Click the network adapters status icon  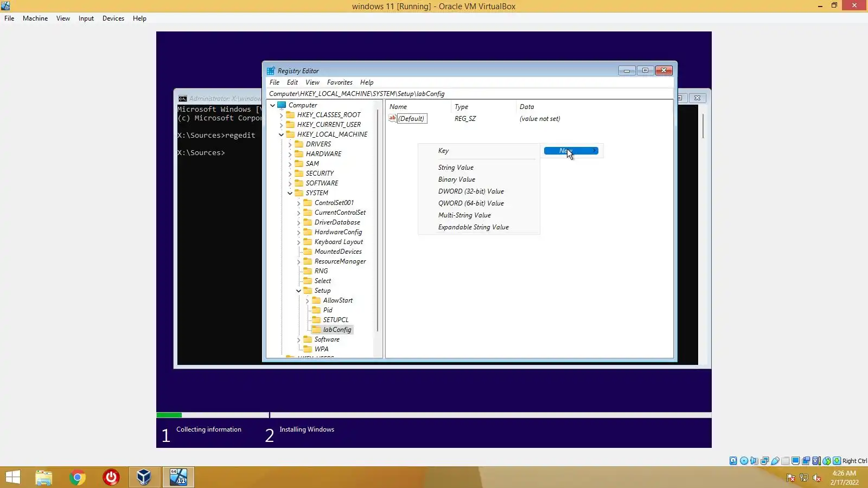click(x=764, y=461)
